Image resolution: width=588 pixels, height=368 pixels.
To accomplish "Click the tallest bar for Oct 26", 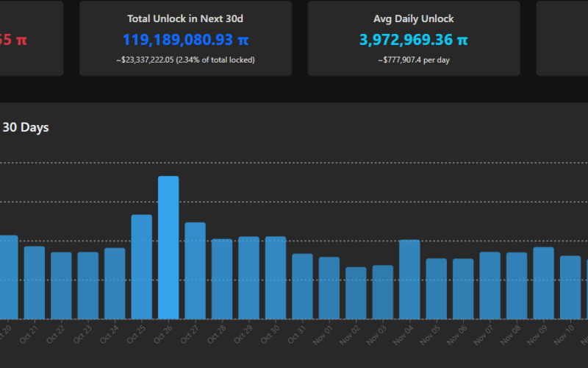I will (x=168, y=247).
